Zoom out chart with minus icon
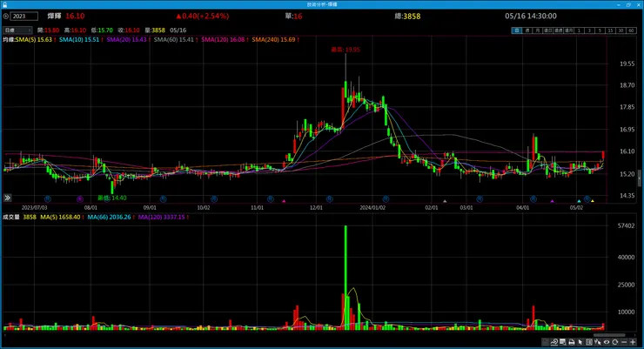644x349 pixels. point(624,342)
